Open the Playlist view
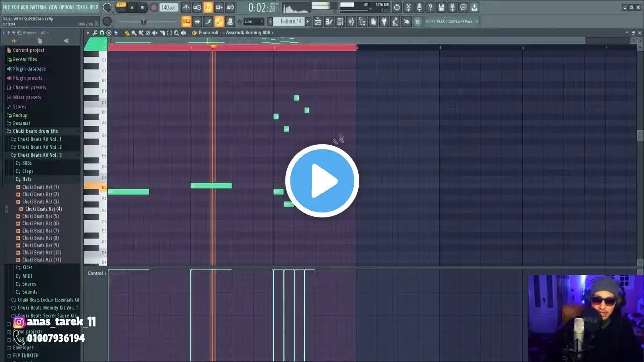This screenshot has width=644, height=362. coord(318,21)
